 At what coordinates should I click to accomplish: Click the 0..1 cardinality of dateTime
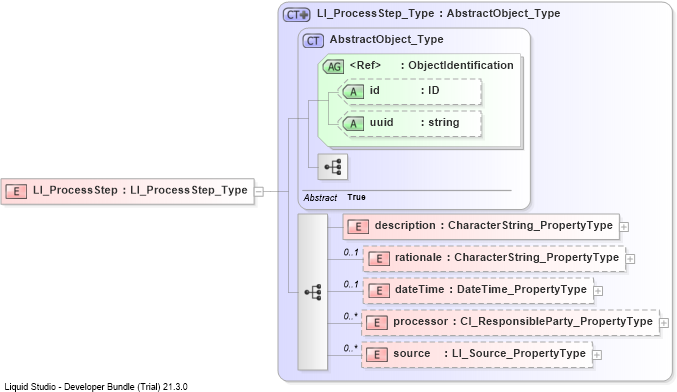coord(351,284)
